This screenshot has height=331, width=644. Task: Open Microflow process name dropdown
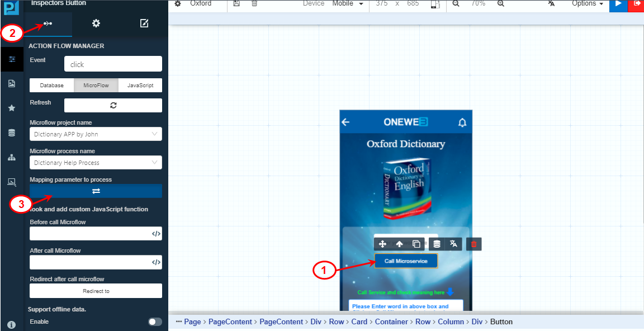point(96,163)
